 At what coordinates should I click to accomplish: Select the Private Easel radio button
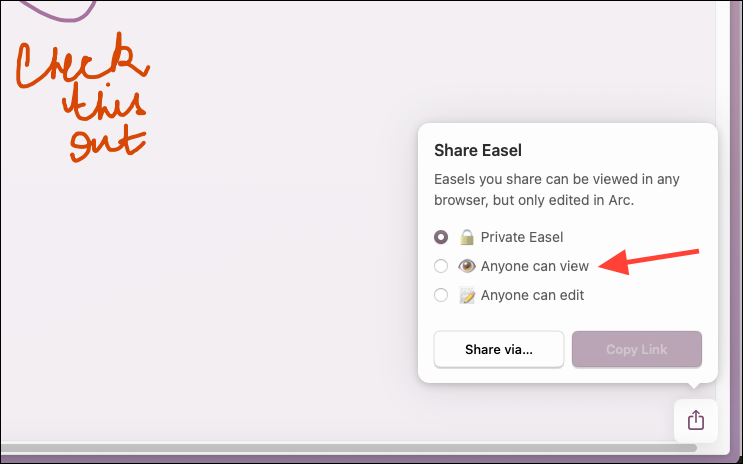(441, 237)
